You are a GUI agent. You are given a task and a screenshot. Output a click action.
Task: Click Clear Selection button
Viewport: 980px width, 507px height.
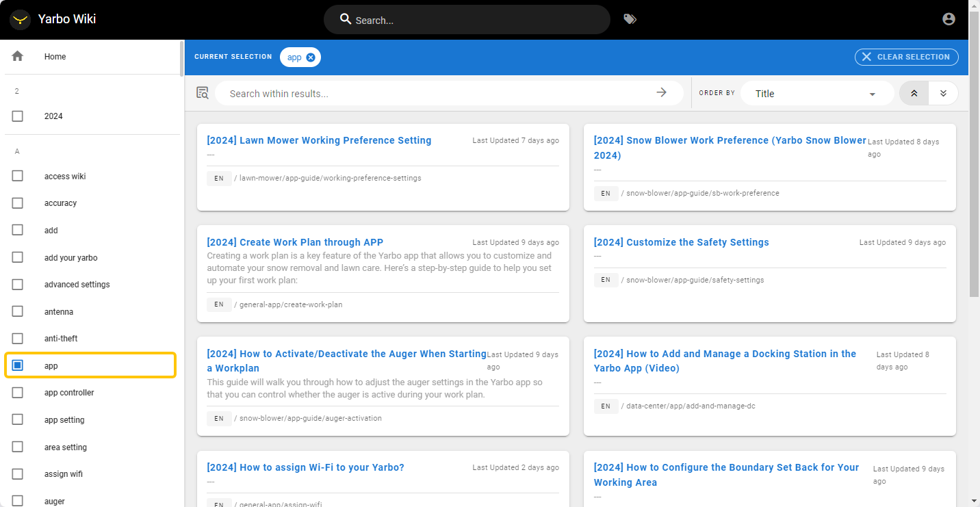click(x=906, y=57)
